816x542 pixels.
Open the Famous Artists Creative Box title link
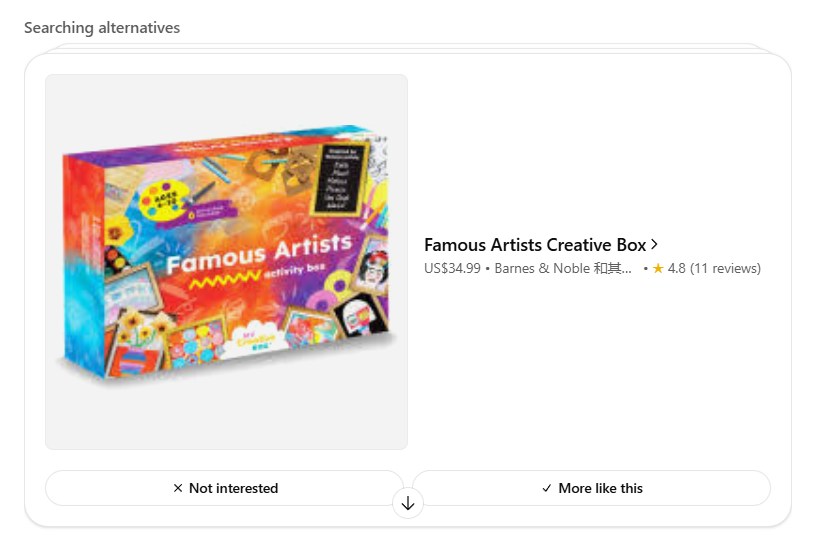[535, 245]
